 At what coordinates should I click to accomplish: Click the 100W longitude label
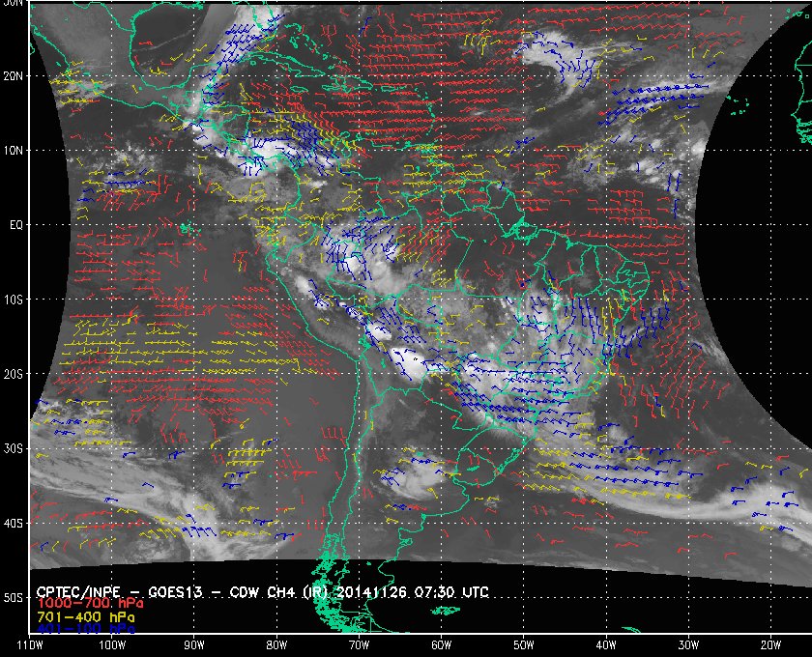(112, 645)
